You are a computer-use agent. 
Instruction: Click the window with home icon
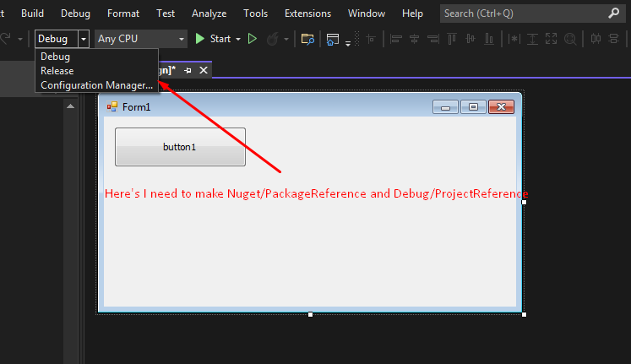tap(333, 39)
